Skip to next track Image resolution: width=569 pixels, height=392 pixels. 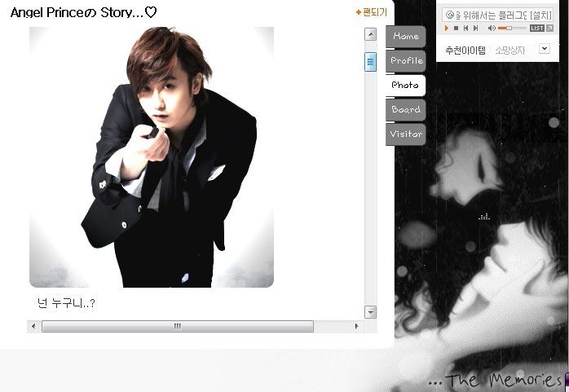(476, 29)
